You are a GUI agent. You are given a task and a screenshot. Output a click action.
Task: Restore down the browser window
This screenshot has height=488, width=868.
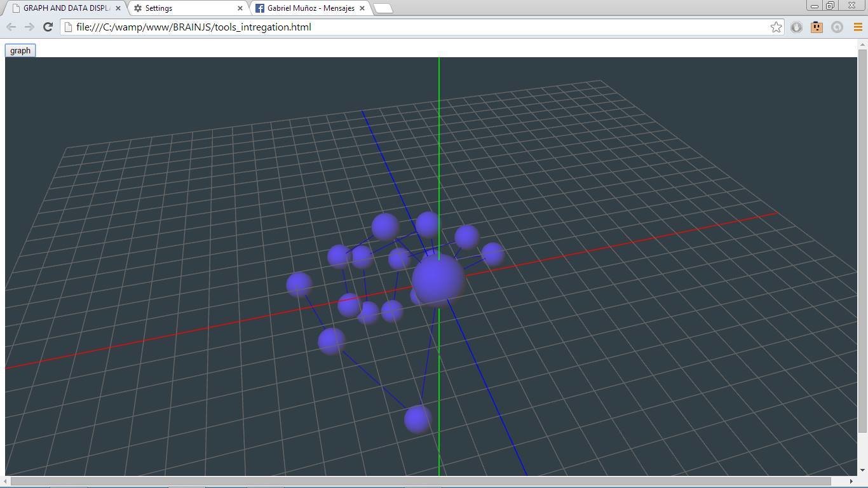(830, 6)
